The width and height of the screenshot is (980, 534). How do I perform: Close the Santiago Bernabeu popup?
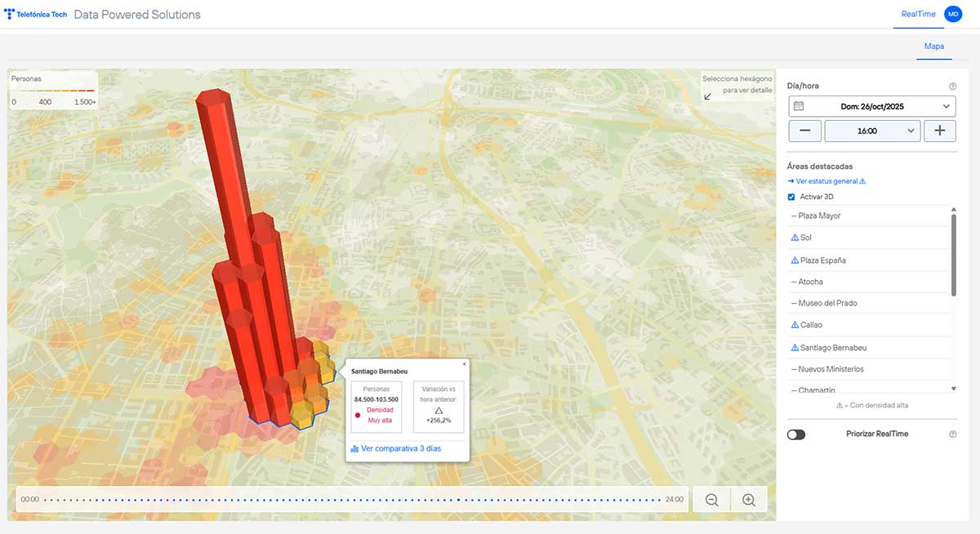pos(464,364)
